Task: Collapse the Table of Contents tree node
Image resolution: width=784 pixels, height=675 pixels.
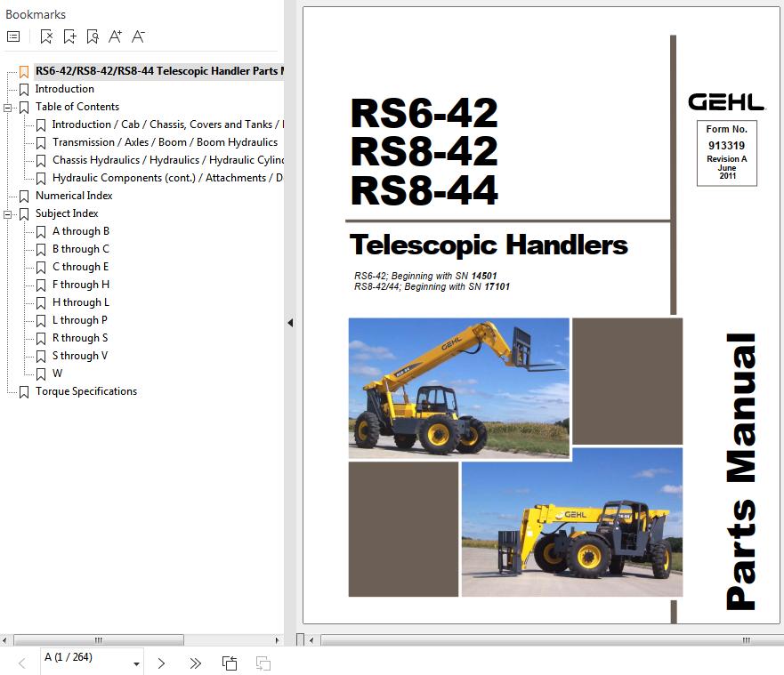Action: pos(8,107)
